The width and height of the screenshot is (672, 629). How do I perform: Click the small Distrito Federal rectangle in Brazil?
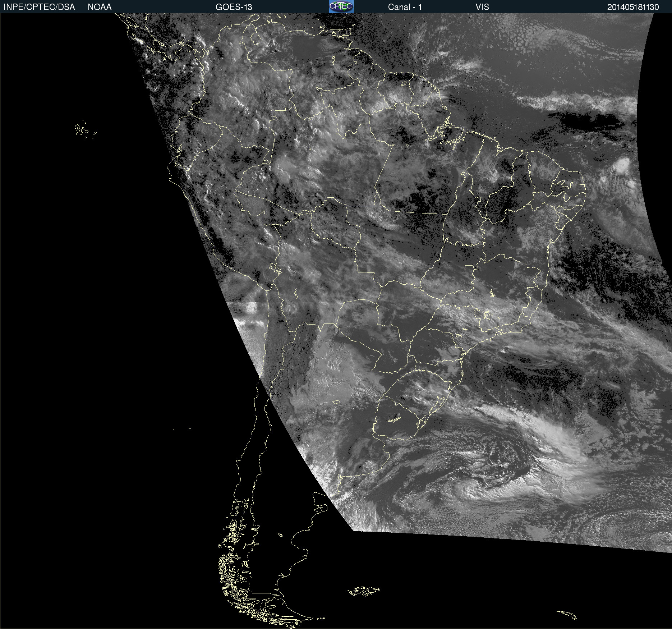click(x=469, y=267)
